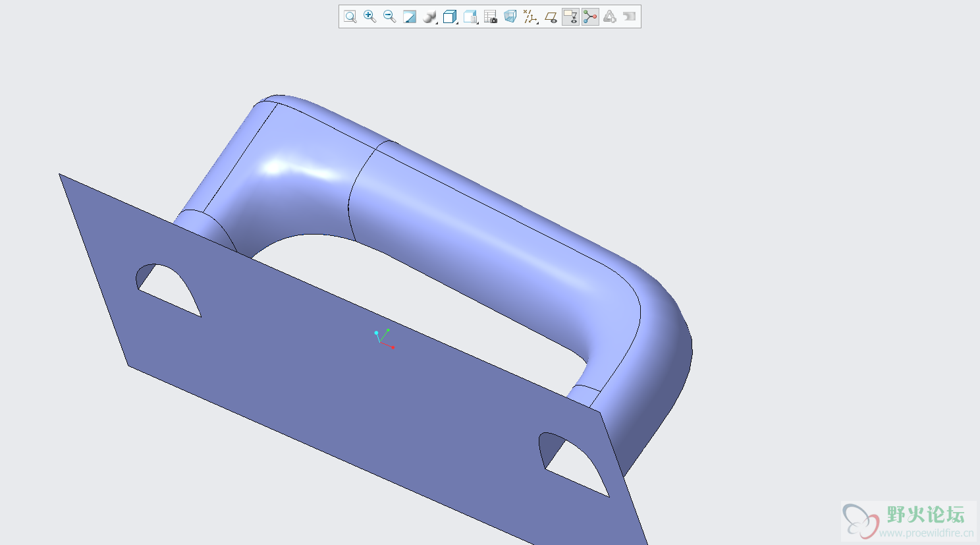
Task: Select the coordinate system triad on plate
Action: (x=383, y=339)
